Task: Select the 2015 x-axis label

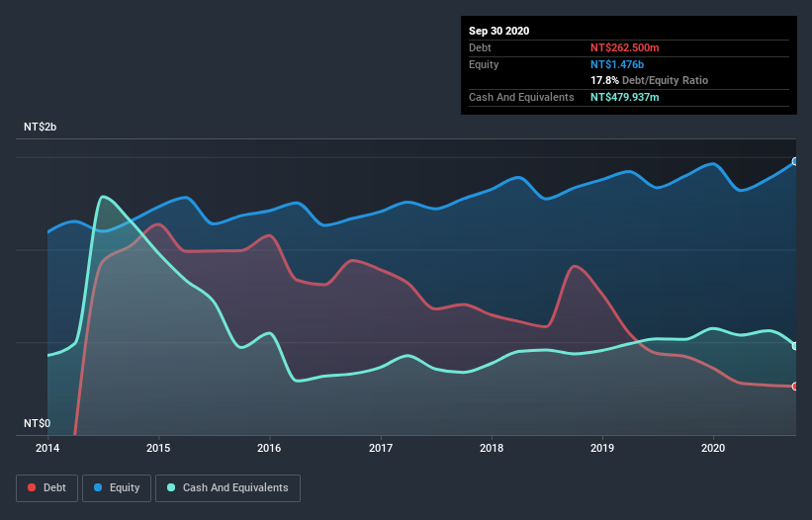Action: [158, 448]
